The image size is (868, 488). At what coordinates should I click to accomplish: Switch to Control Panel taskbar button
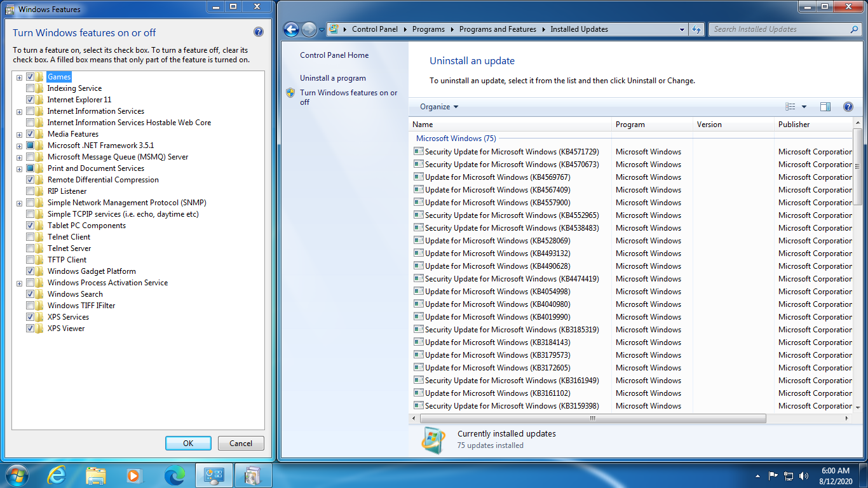click(214, 475)
